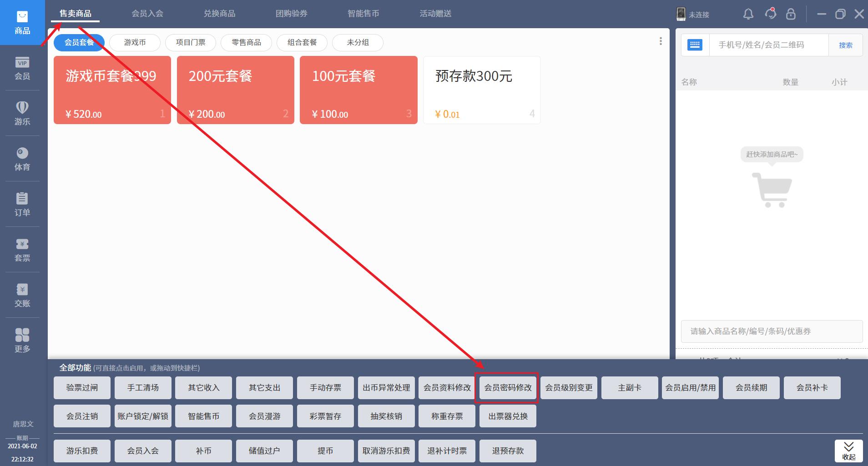This screenshot has height=466, width=868.
Task: Open the 体育 sidebar section
Action: [x=22, y=159]
